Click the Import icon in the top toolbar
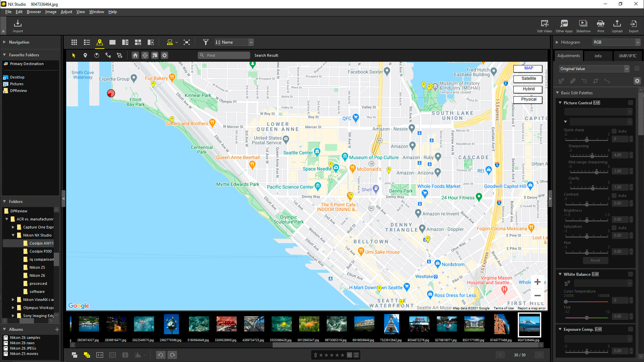 [x=18, y=26]
